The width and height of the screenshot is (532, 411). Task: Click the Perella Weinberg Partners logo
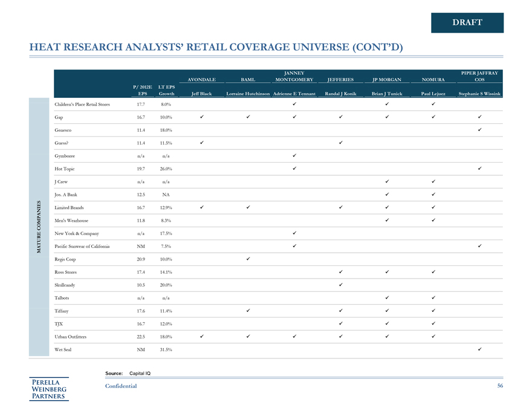(x=50, y=389)
